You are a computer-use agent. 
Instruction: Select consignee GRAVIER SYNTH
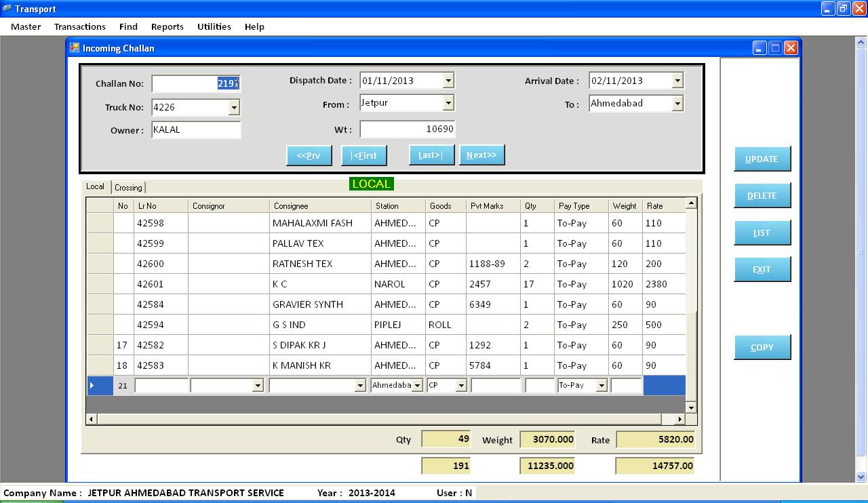coord(320,304)
